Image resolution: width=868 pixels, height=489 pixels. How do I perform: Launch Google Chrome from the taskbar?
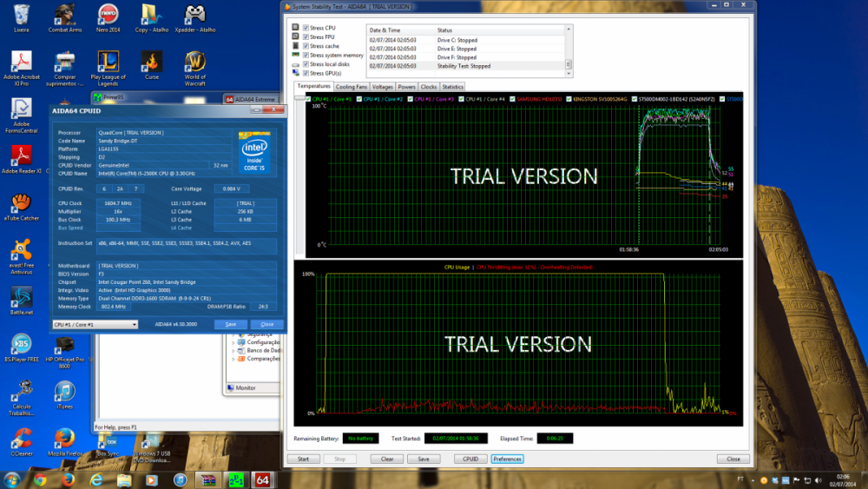coord(40,479)
